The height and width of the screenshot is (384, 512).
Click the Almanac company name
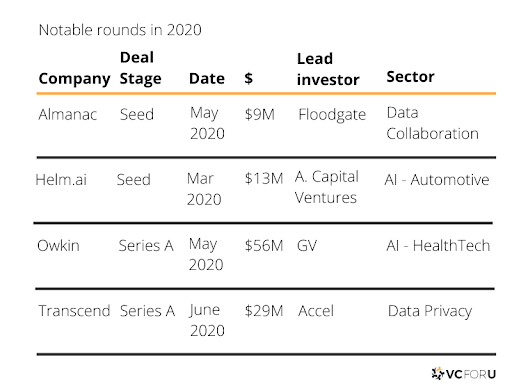[x=68, y=115]
